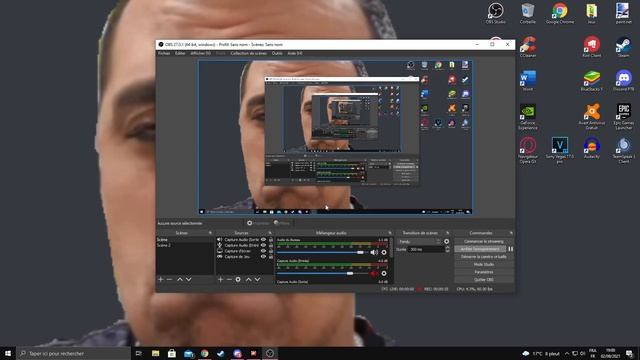Open CCleaner desktop shortcut

tap(528, 47)
